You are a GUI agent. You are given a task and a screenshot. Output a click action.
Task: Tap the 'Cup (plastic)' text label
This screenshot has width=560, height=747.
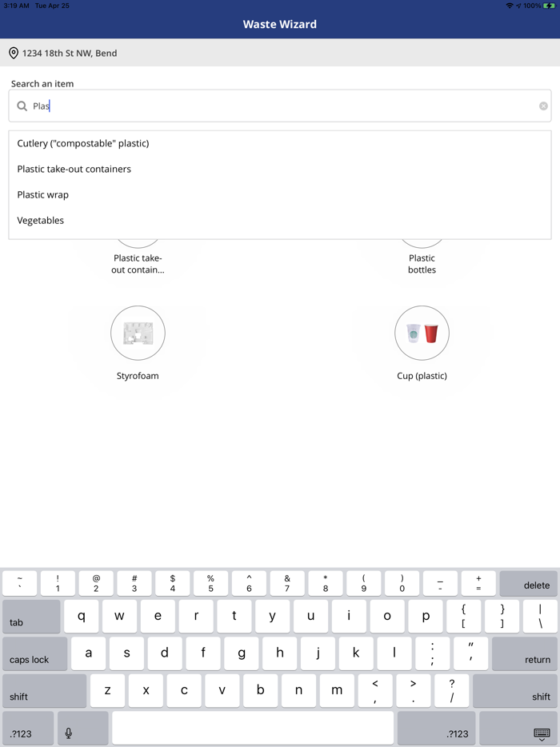tap(422, 376)
